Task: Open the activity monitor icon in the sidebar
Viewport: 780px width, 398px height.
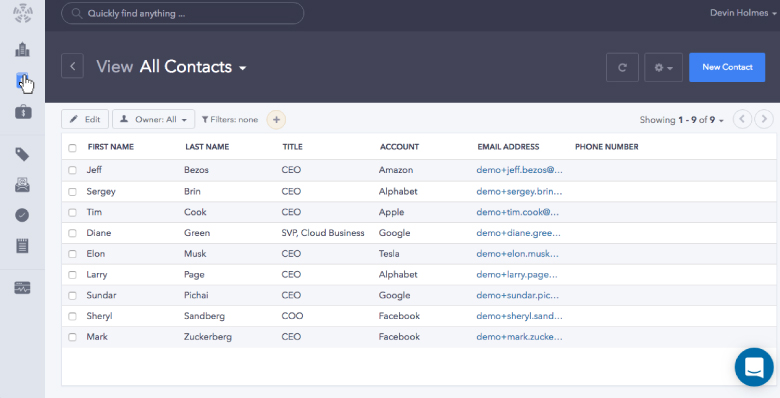Action: point(22,288)
